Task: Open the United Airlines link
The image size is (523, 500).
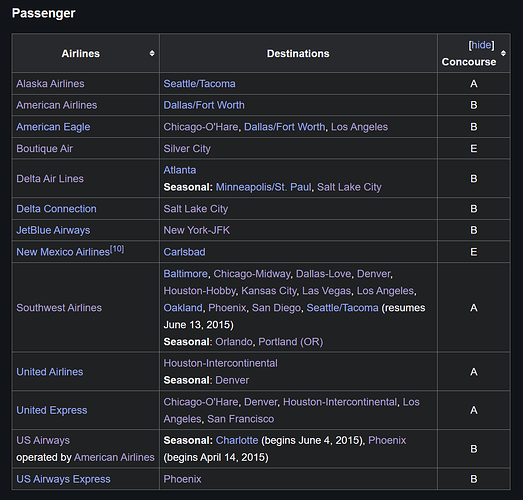Action: click(x=50, y=372)
